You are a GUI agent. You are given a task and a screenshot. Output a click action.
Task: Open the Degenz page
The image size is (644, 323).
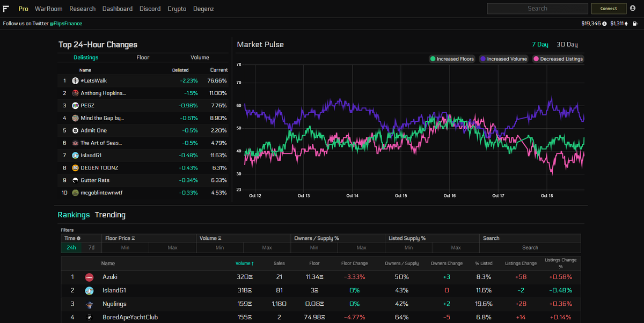203,9
